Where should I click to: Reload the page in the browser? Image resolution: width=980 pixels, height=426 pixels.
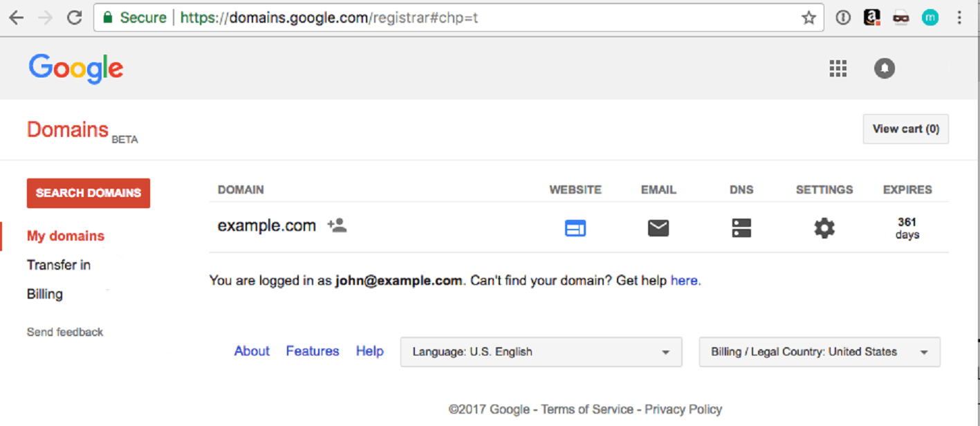(x=75, y=18)
